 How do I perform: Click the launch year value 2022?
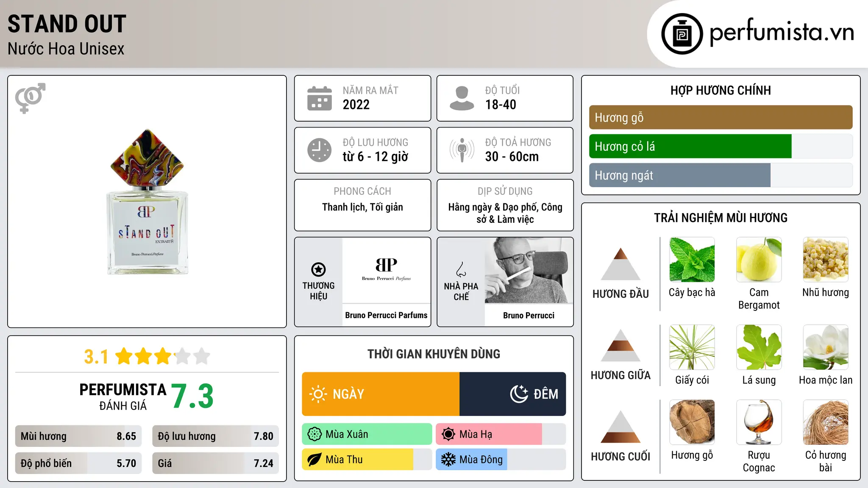click(x=356, y=105)
